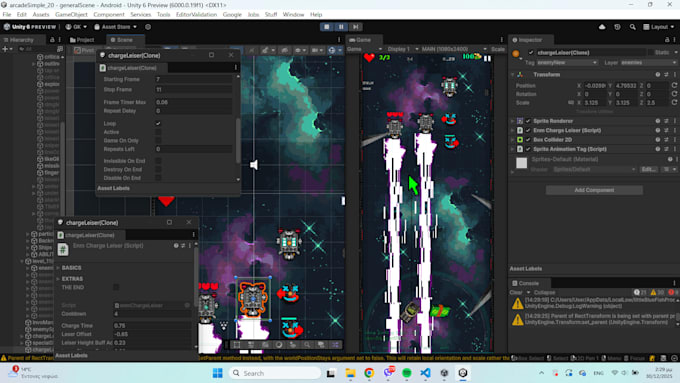Toggle chargeLeiser(Clone) active checkbox in Inspector
680x383 pixels.
tap(531, 52)
